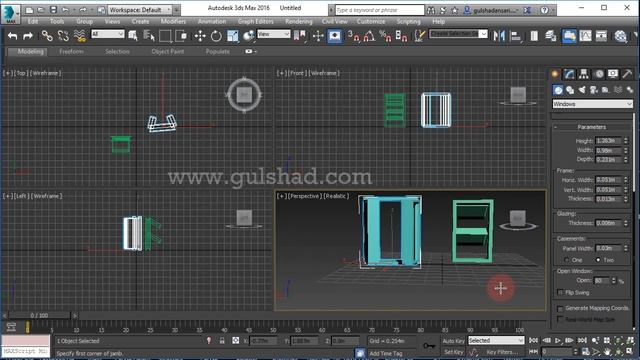640x360 pixels.
Task: Open the 'Selected' key mode dropdown
Action: pyautogui.click(x=496, y=340)
